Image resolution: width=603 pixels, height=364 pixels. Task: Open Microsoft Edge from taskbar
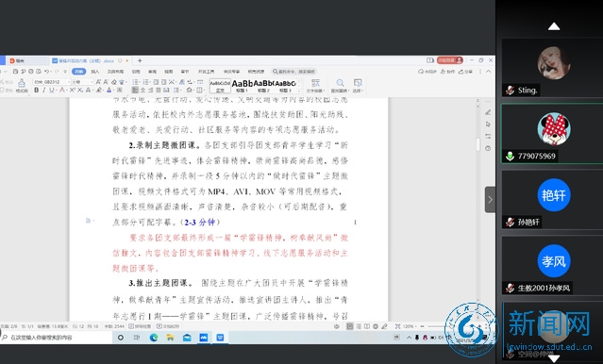pos(154,338)
